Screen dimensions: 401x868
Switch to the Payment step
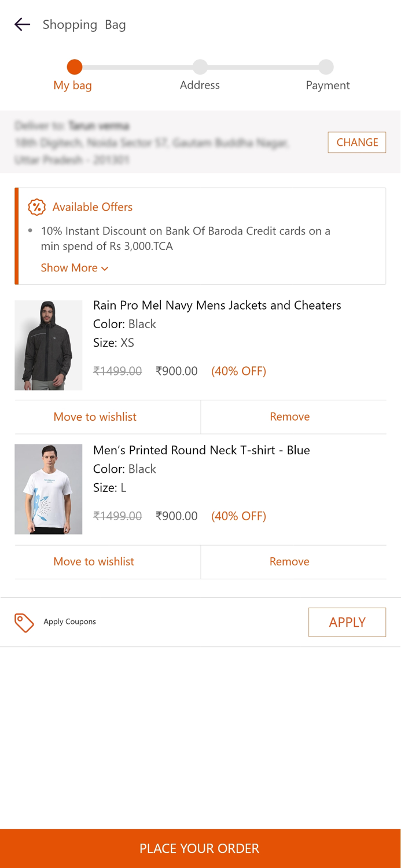[x=328, y=85]
